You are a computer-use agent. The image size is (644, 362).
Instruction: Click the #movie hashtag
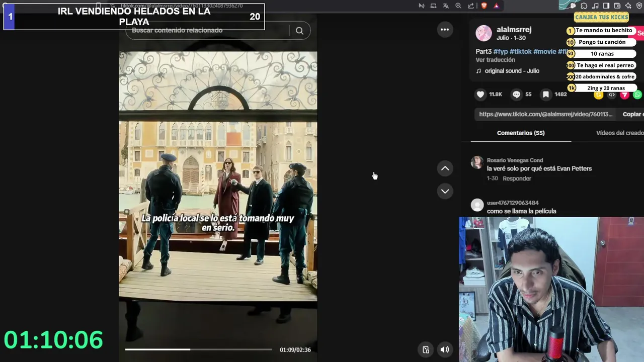[x=544, y=51]
